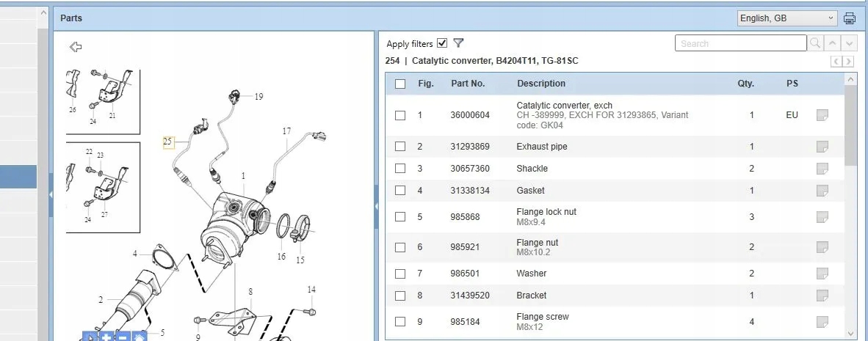868x341 pixels.
Task: Zoom out of diagram with minus button
Action: click(x=123, y=336)
